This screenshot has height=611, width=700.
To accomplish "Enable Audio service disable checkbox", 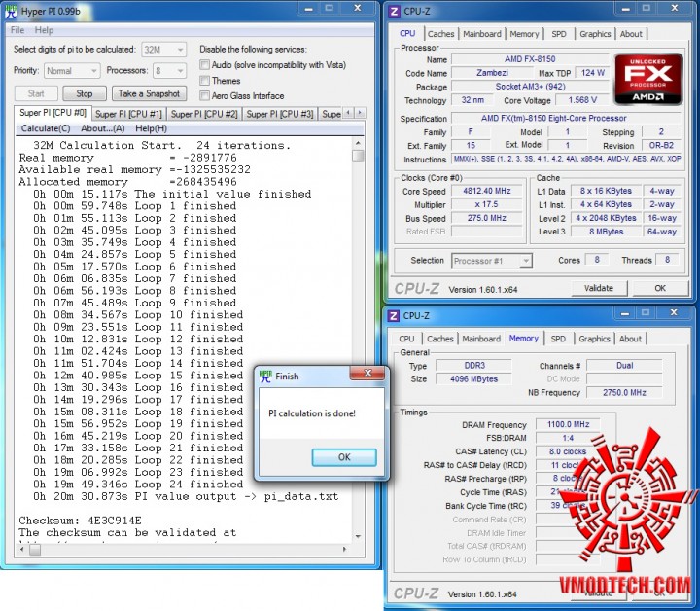I will (x=204, y=65).
